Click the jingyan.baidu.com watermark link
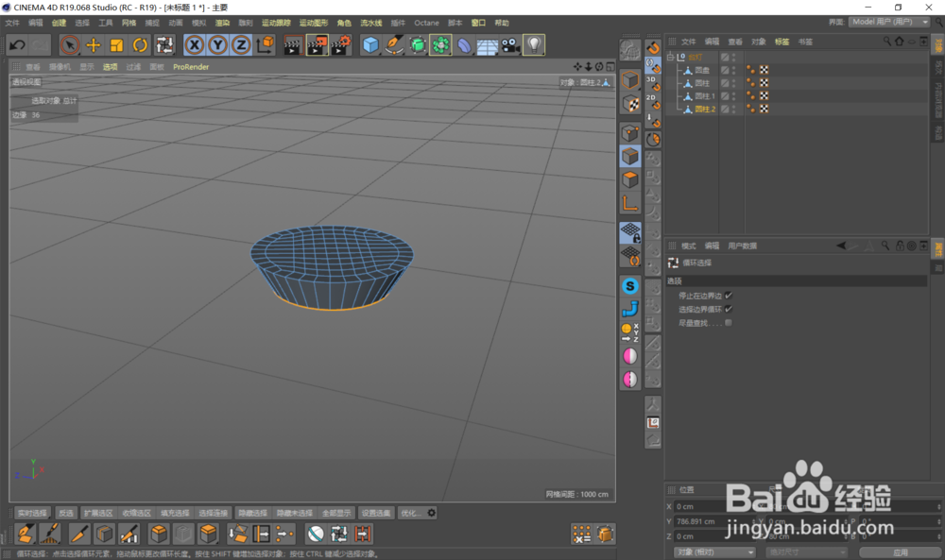The height and width of the screenshot is (560, 945). pyautogui.click(x=810, y=526)
